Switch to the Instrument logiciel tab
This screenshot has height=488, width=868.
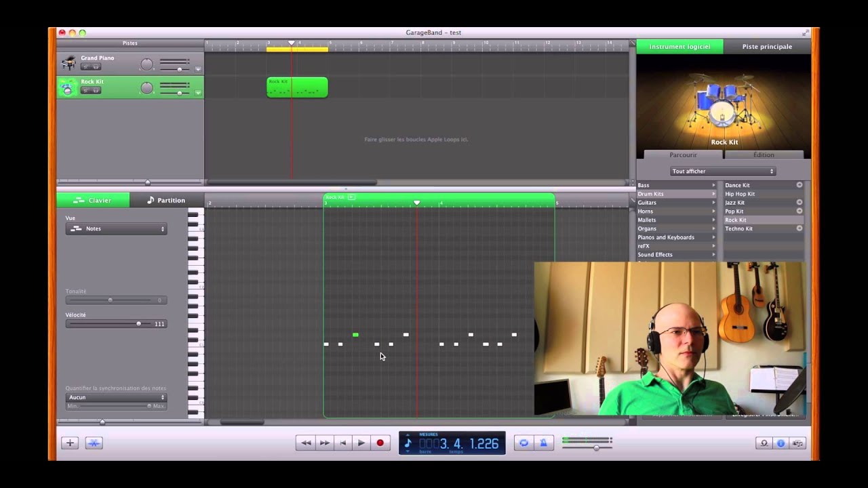click(x=679, y=47)
